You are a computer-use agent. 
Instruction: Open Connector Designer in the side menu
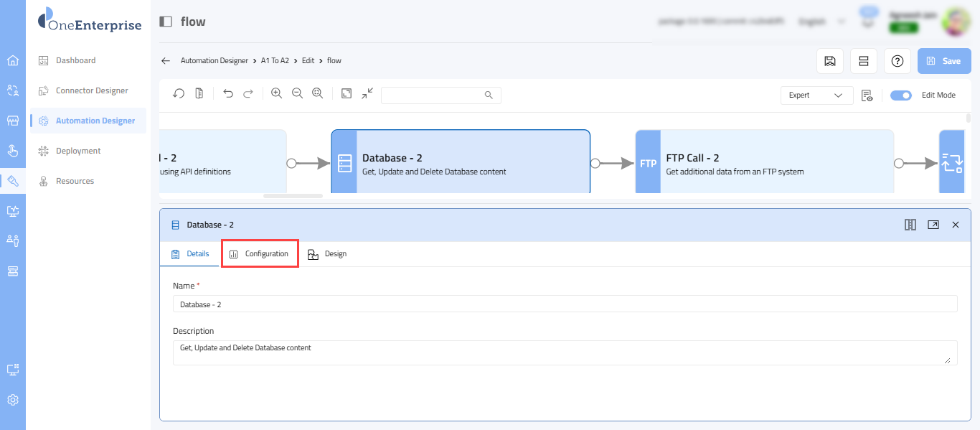[92, 90]
